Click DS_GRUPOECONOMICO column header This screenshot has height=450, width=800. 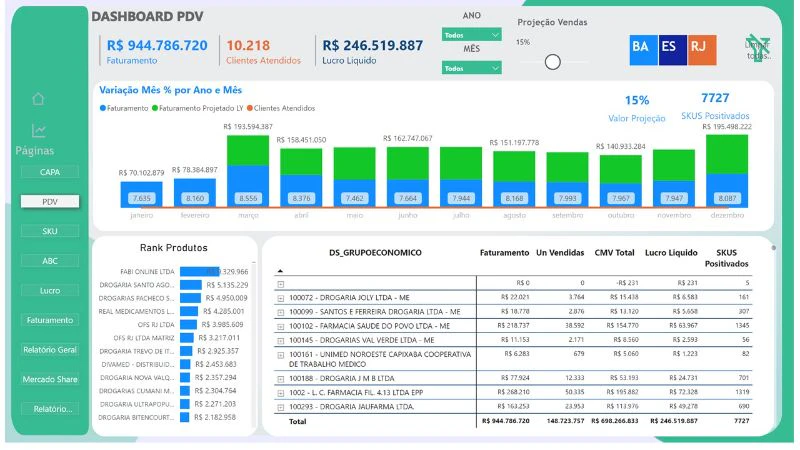[375, 253]
